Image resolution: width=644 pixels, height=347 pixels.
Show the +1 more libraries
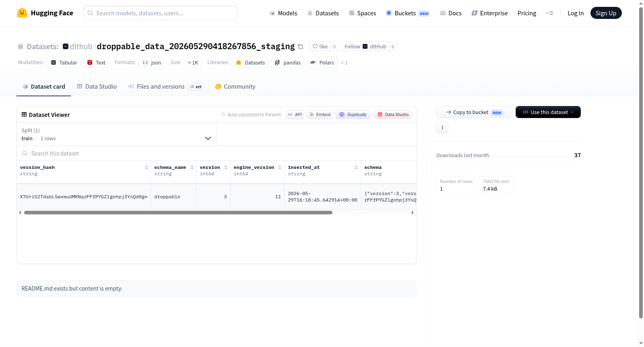344,62
